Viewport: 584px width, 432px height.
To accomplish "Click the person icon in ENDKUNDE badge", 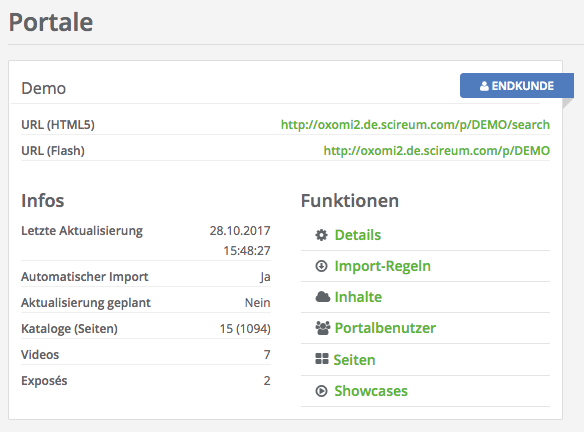I will click(x=484, y=86).
